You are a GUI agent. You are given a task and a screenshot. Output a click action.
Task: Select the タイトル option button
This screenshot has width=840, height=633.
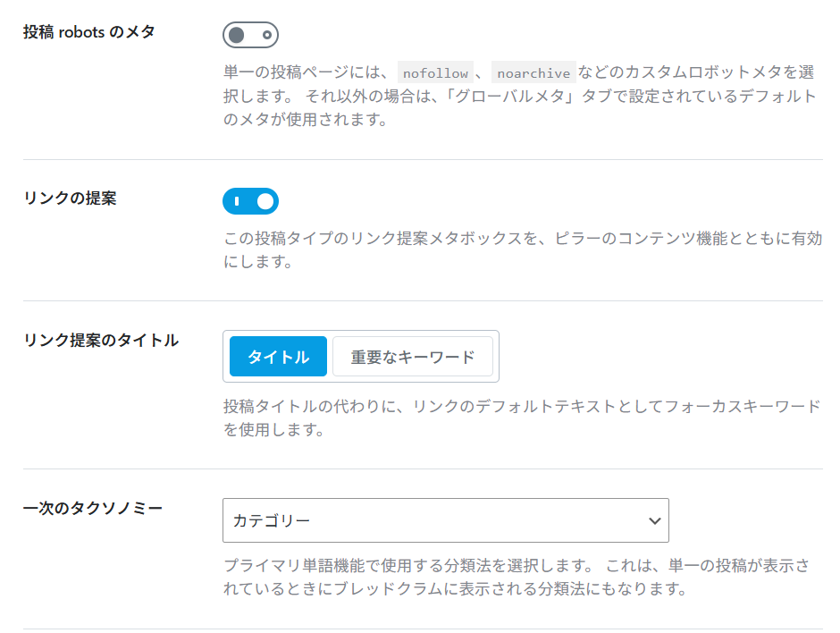279,357
